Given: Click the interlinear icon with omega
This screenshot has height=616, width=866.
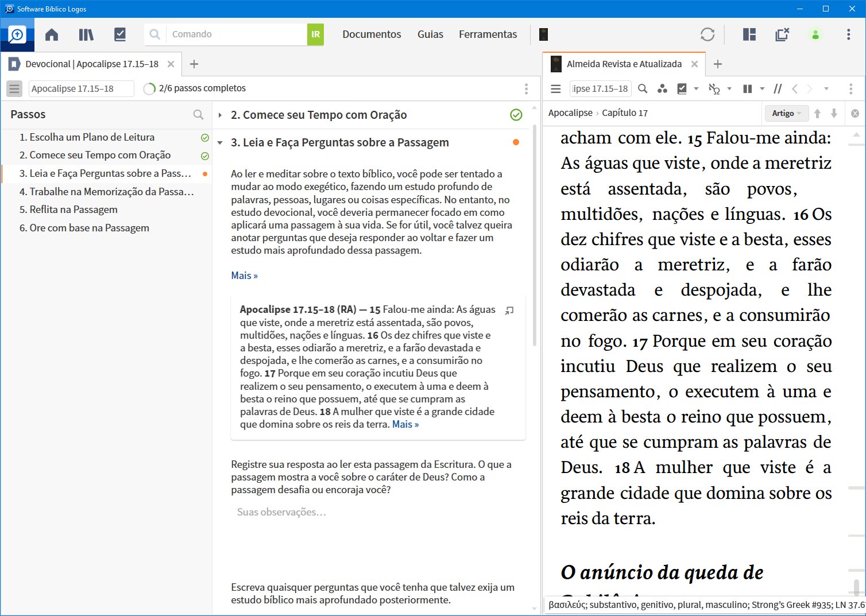Looking at the screenshot, I should 714,88.
